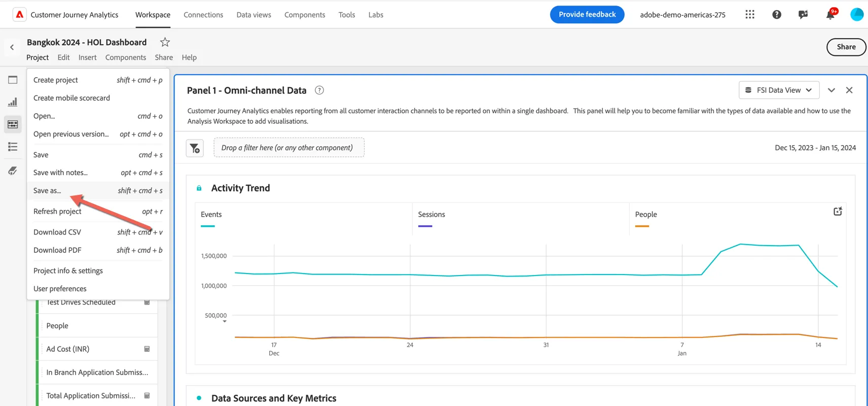
Task: Open the Edit menu
Action: 63,57
